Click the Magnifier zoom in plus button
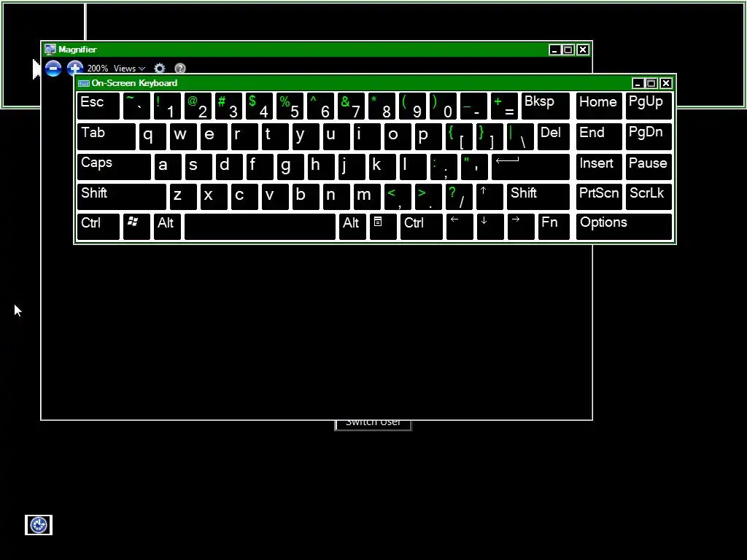The height and width of the screenshot is (560, 747). pyautogui.click(x=75, y=69)
